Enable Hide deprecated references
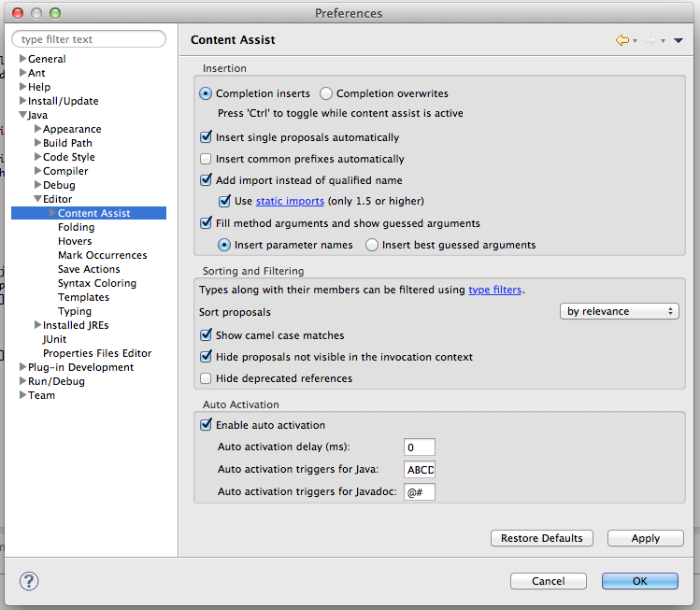The width and height of the screenshot is (700, 610). pyautogui.click(x=206, y=378)
